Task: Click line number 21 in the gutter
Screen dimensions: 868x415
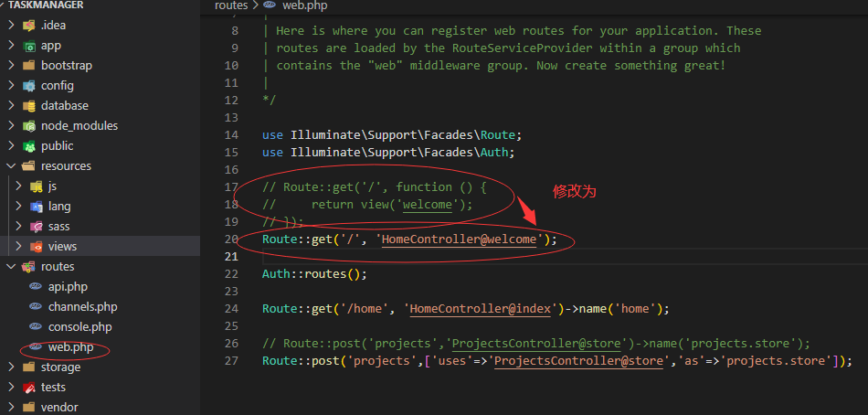Action: pyautogui.click(x=232, y=257)
